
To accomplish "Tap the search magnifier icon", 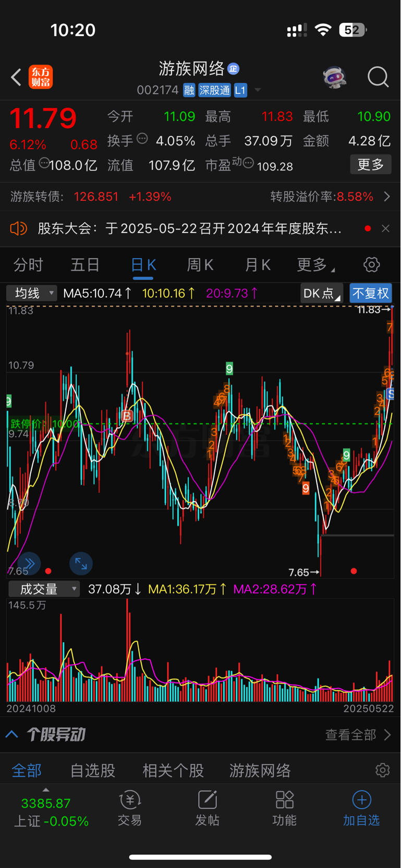I will (378, 77).
